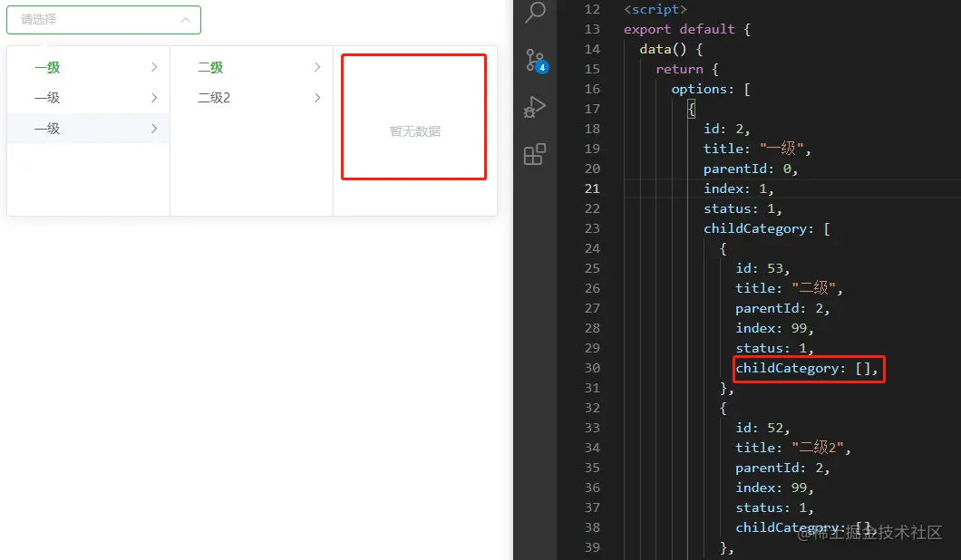This screenshot has height=560, width=961.
Task: Open Run and Debug view
Action: [534, 107]
